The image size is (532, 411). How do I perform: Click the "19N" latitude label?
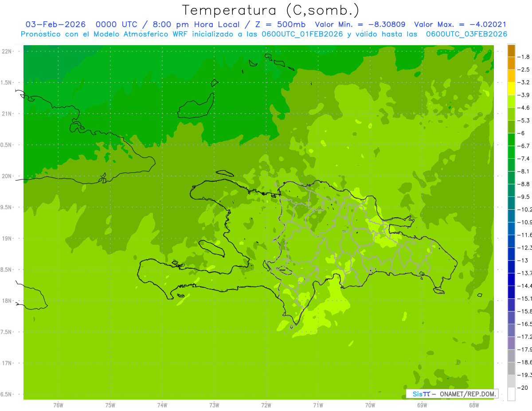tap(7, 239)
